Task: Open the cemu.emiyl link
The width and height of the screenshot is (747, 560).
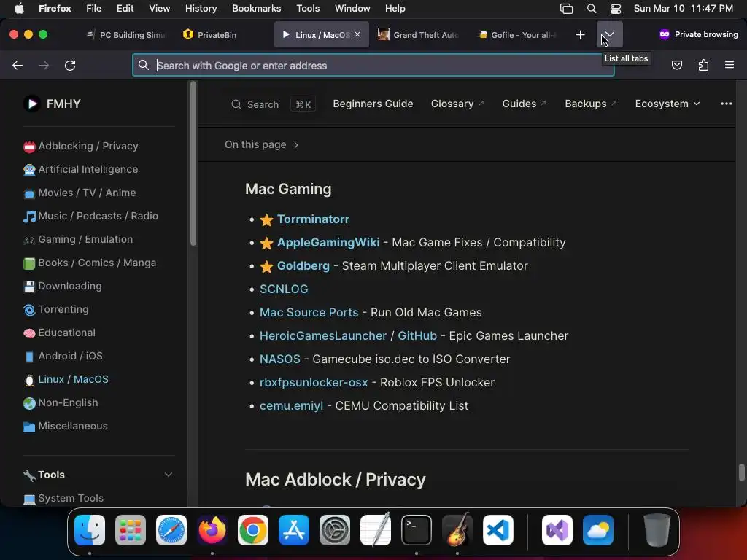Action: coord(291,405)
